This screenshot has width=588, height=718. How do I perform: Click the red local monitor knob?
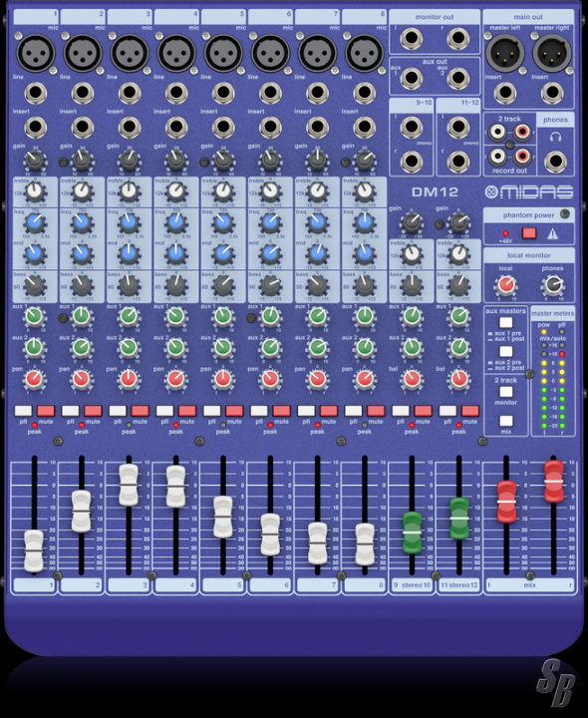[505, 285]
